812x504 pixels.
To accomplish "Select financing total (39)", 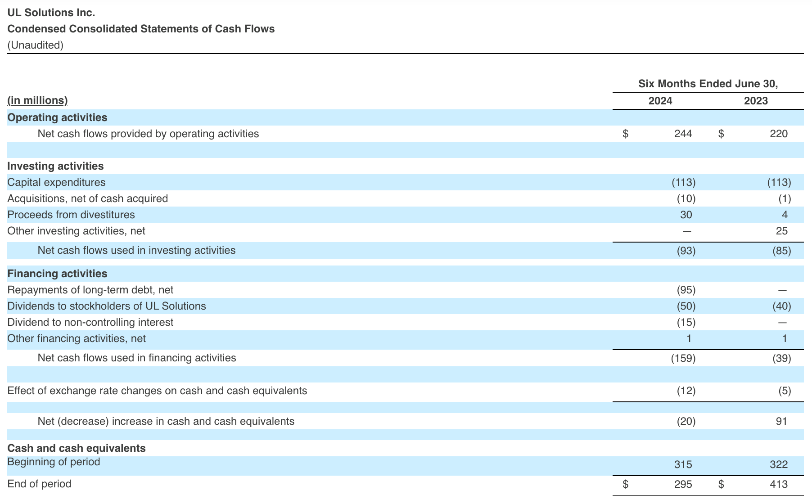I will [782, 358].
